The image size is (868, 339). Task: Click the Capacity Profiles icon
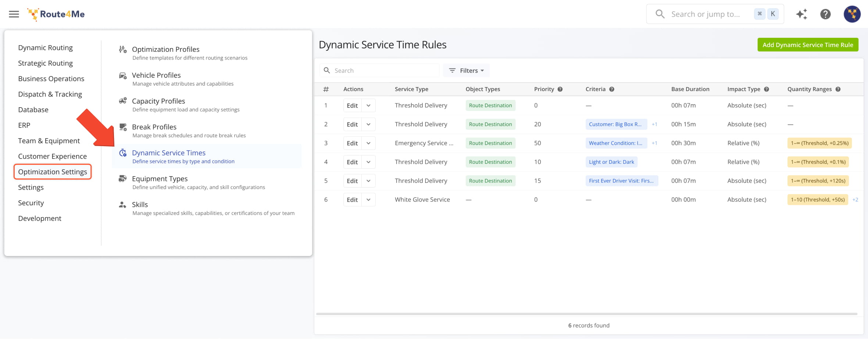123,101
